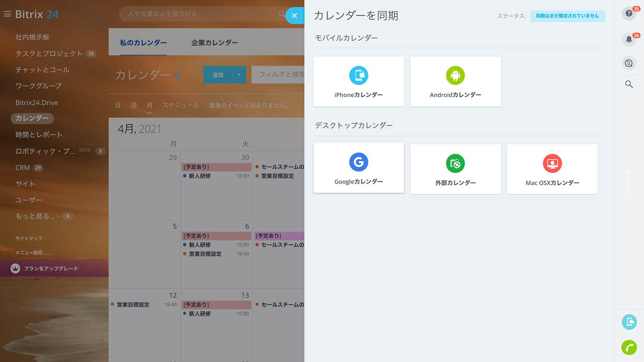Select the Mac OSX calendar icon
Screen dimensions: 644x362
[x=552, y=163]
